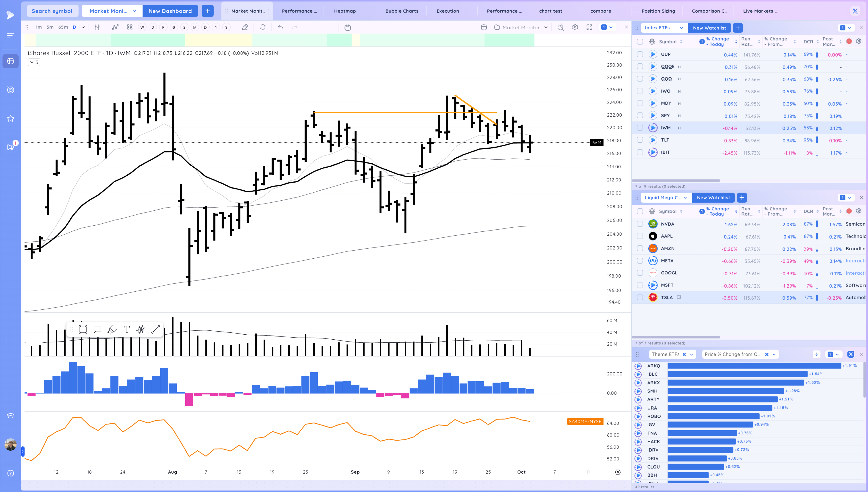Viewport: 868px width, 492px height.
Task: Expand the timeframe interval dropdown arrow
Action: point(83,27)
